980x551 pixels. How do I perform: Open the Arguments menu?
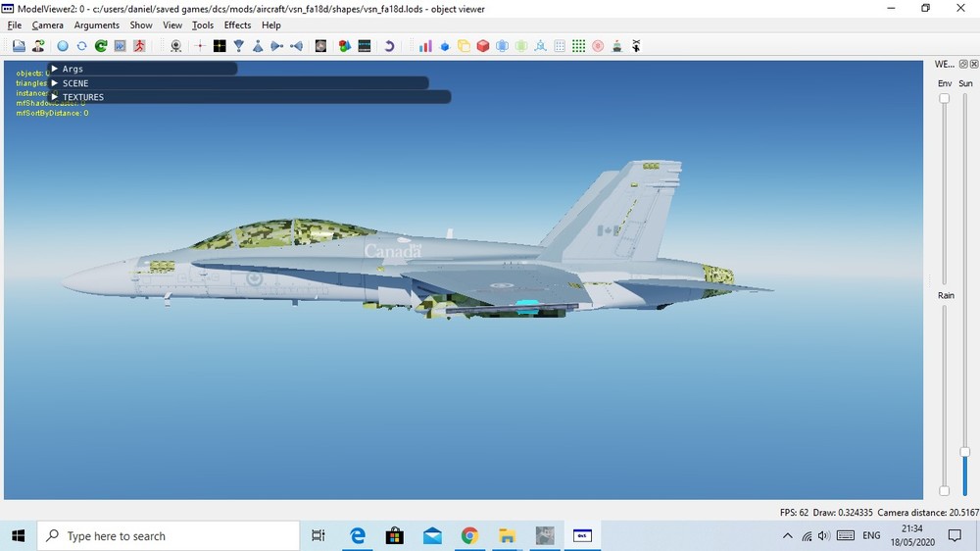[96, 25]
